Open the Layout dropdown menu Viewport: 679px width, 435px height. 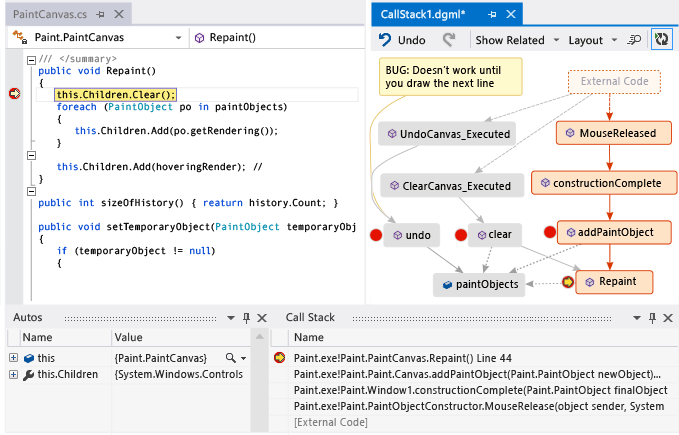click(592, 40)
